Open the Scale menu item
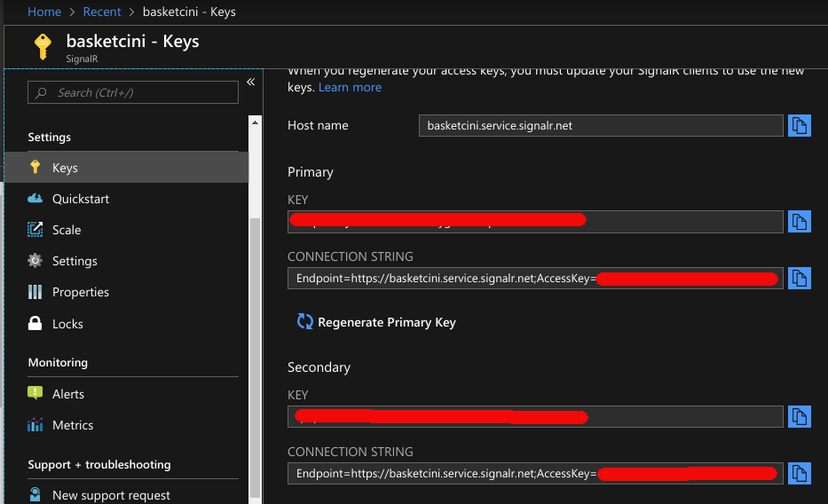The width and height of the screenshot is (828, 504). coord(67,230)
